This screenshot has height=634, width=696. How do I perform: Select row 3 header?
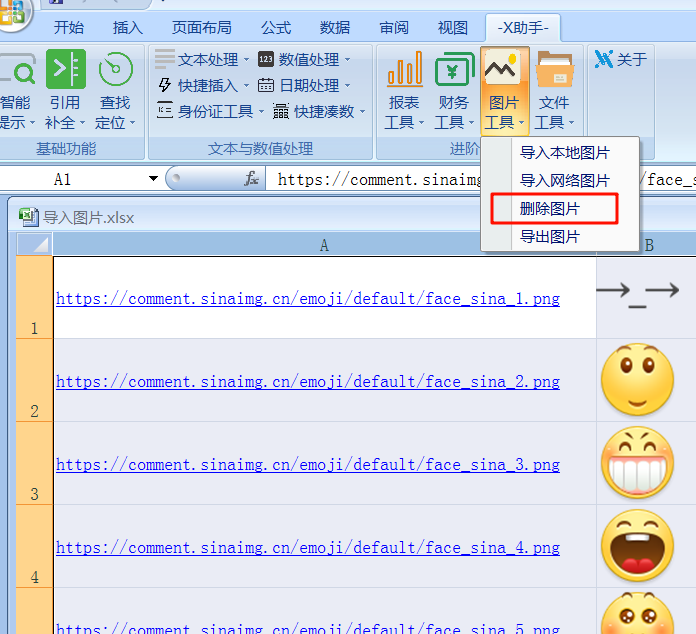pos(35,463)
